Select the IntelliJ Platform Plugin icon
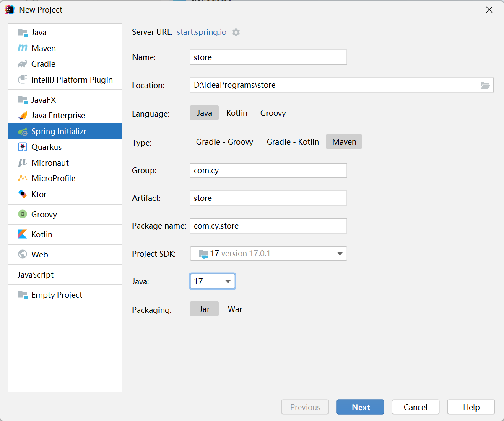This screenshot has height=421, width=504. coord(23,80)
